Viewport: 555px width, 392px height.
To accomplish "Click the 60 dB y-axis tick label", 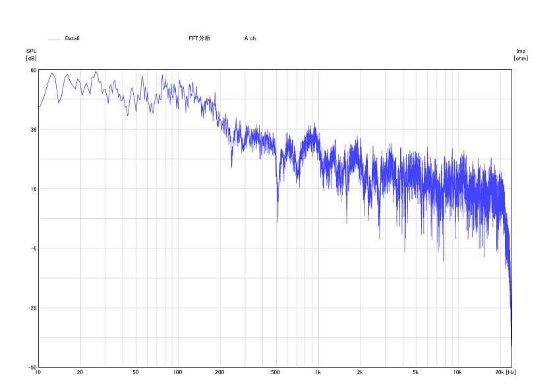I will click(33, 70).
